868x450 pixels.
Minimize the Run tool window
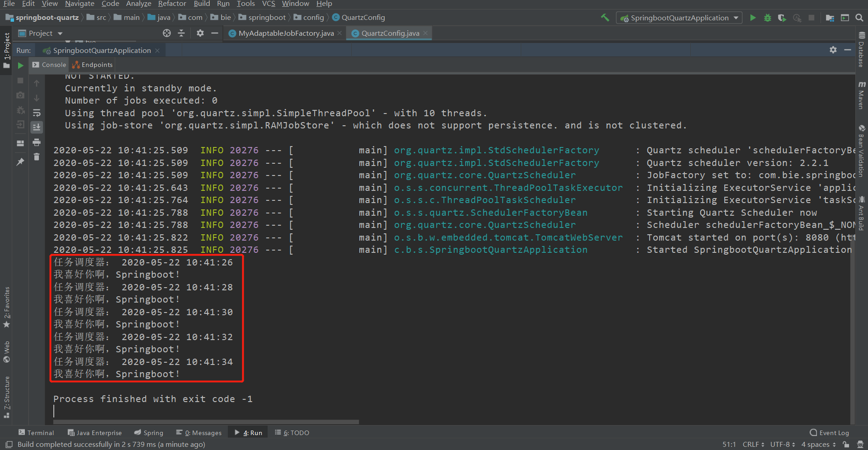click(848, 50)
